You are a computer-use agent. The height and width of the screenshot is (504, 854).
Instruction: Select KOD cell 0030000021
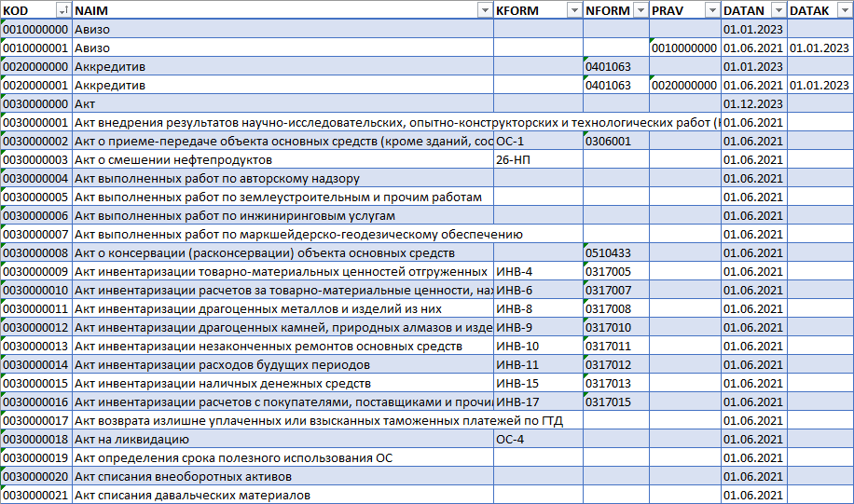tap(36, 496)
